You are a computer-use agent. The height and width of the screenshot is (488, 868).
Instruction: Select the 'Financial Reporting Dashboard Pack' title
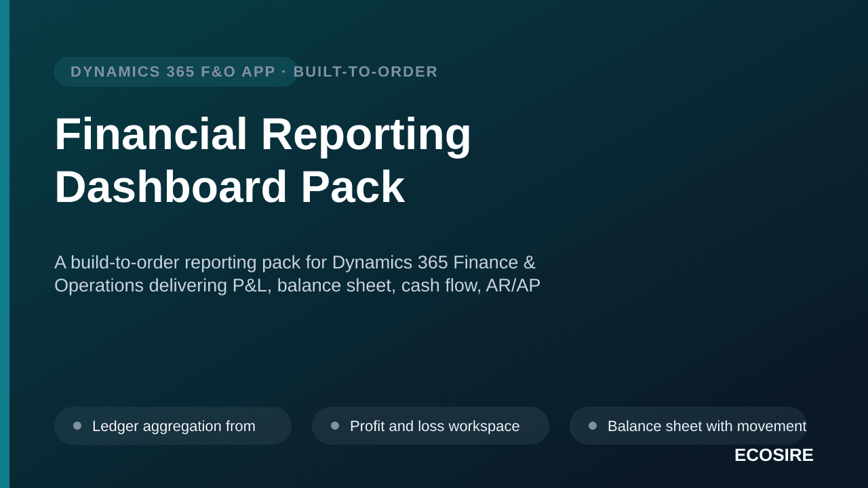(x=263, y=160)
